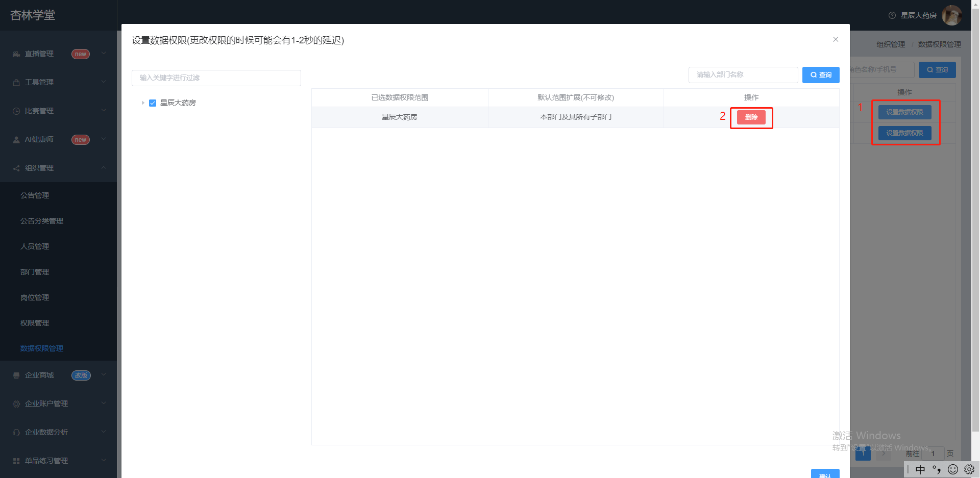Click the 单品练习管理 grid icon
980x478 pixels.
(16, 461)
